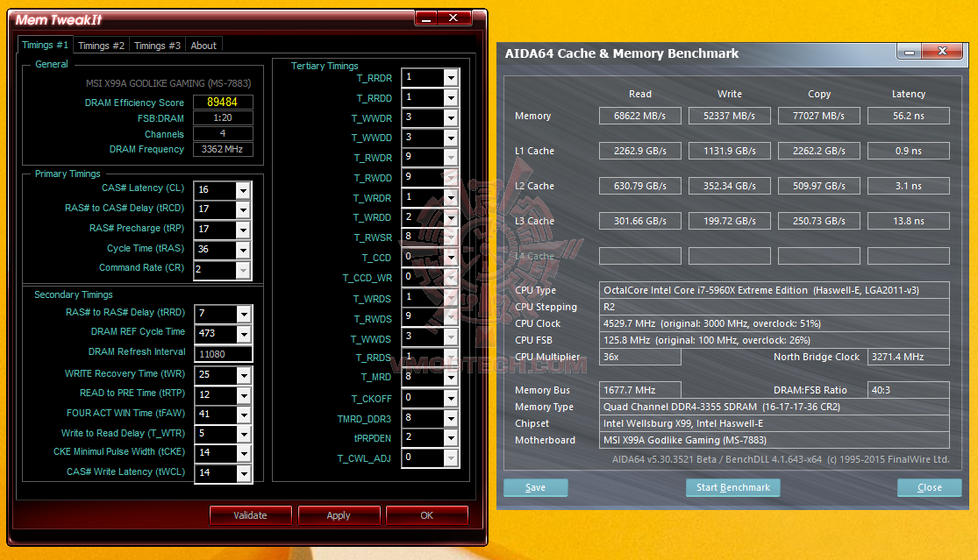978x560 pixels.
Task: Click the DRAM Refresh Interval field
Action: coord(224,354)
